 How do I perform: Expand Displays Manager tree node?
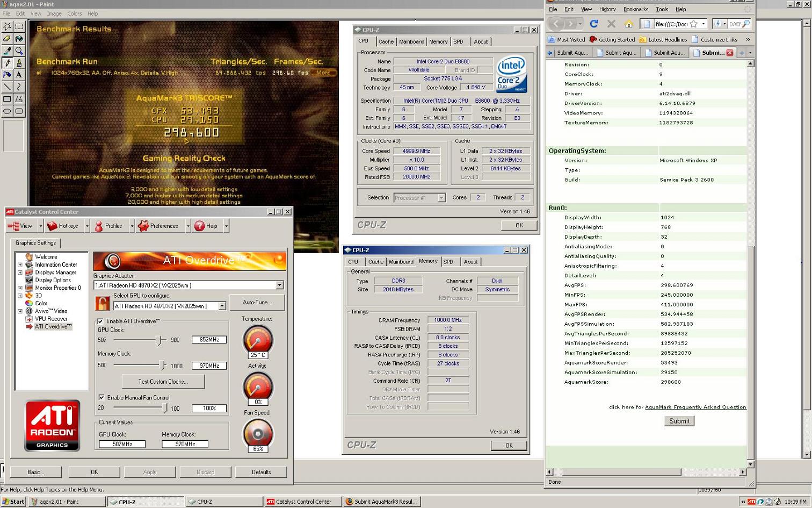[x=20, y=273]
